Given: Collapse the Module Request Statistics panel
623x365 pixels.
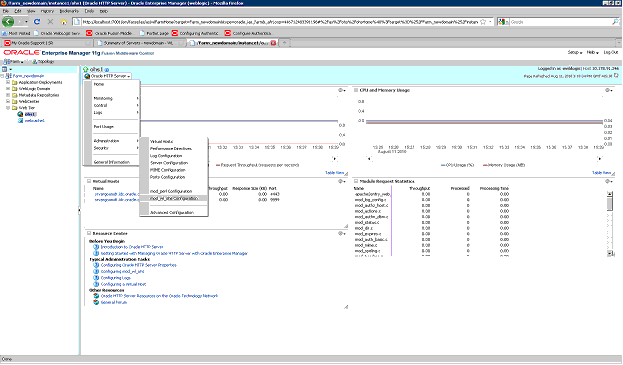Looking at the screenshot, I should [x=356, y=182].
